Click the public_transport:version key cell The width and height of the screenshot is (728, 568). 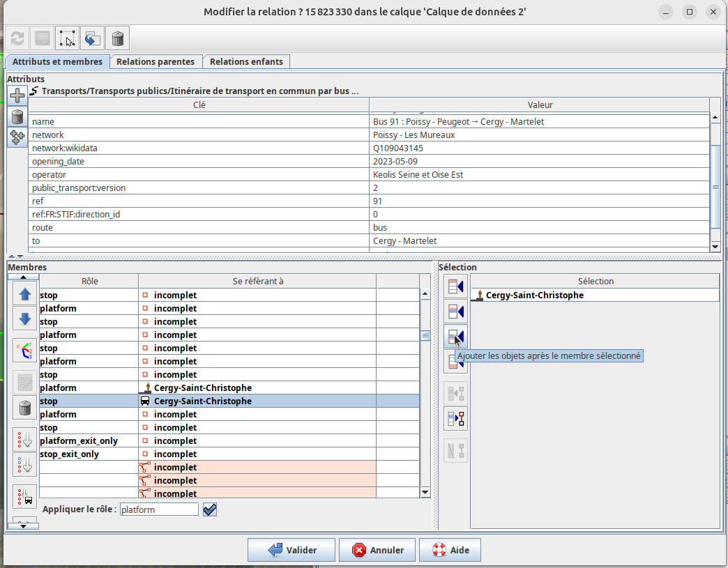click(x=199, y=188)
